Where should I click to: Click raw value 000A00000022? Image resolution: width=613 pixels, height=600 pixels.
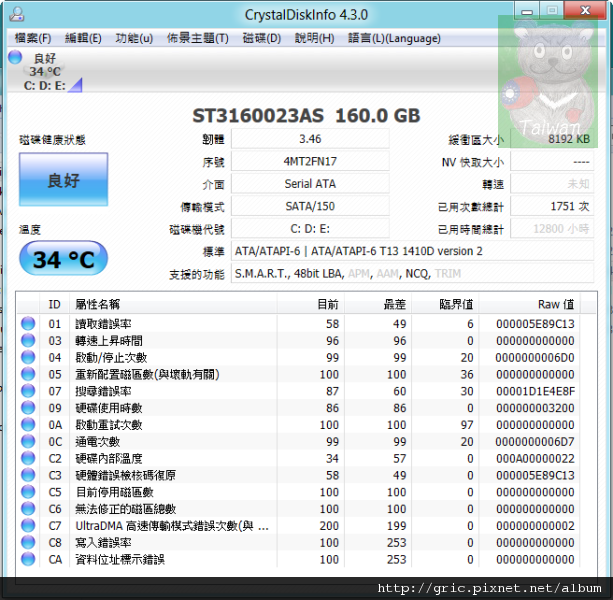point(535,459)
